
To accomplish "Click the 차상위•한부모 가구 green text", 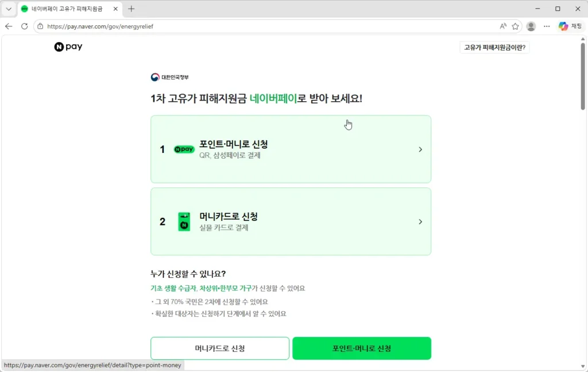I will point(225,288).
